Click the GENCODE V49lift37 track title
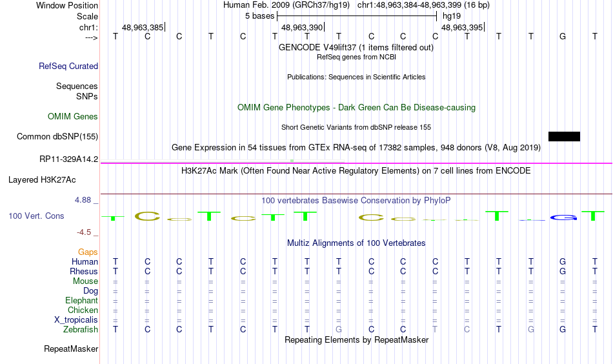This screenshot has width=613, height=364. [356, 47]
